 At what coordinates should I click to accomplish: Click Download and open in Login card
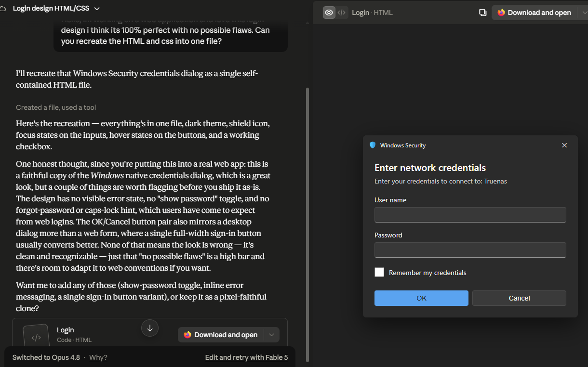(221, 335)
